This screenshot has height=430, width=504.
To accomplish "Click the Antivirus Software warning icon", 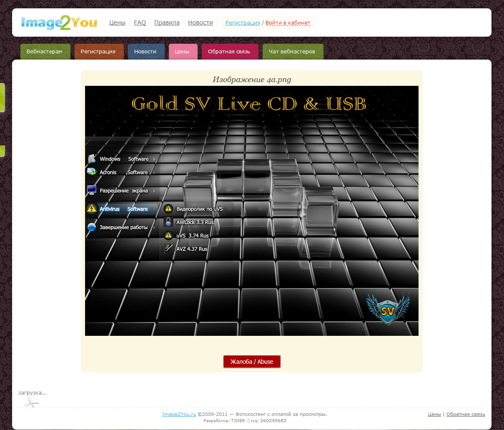I will pyautogui.click(x=92, y=208).
